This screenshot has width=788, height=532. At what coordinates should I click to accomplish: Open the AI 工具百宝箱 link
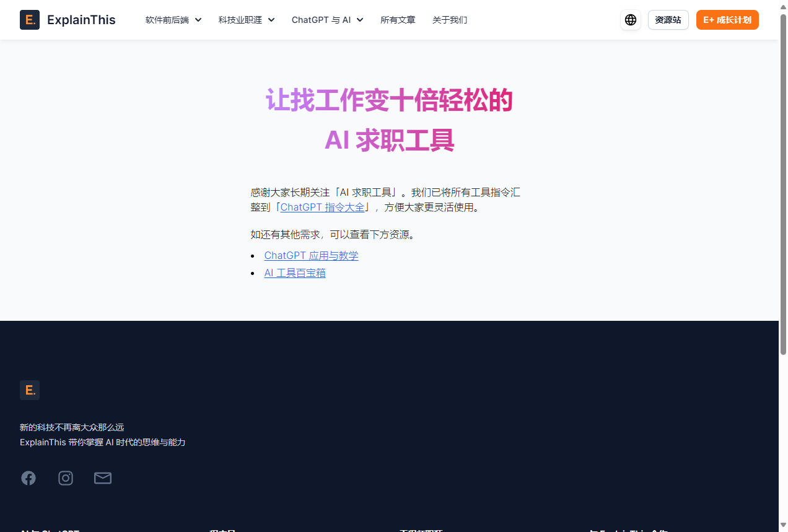(295, 273)
